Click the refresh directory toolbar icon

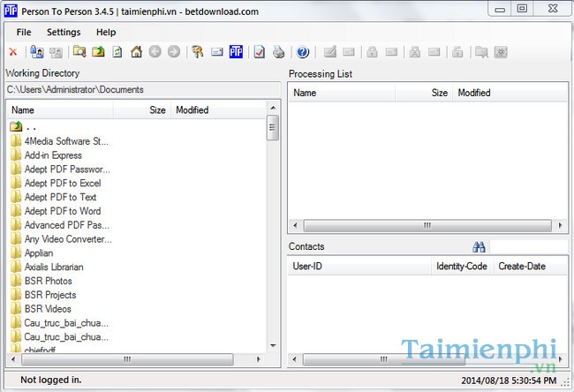117,52
